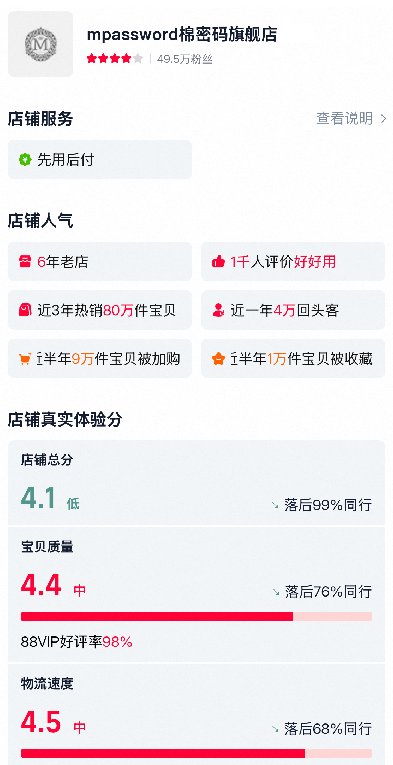
Task: Click the 宝贝质量 red progress bar
Action: point(196,617)
